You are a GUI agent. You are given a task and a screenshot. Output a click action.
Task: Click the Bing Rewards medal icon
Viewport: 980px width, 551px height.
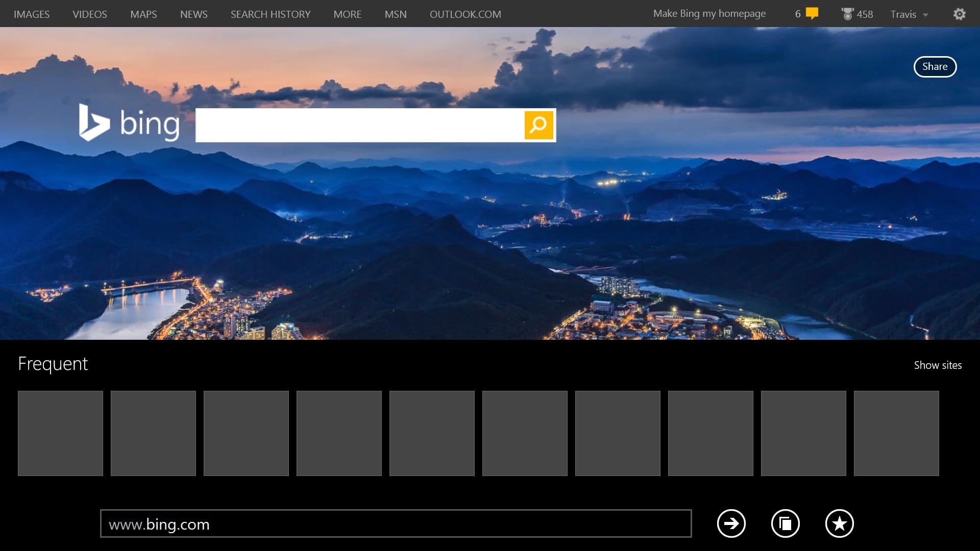pos(847,14)
